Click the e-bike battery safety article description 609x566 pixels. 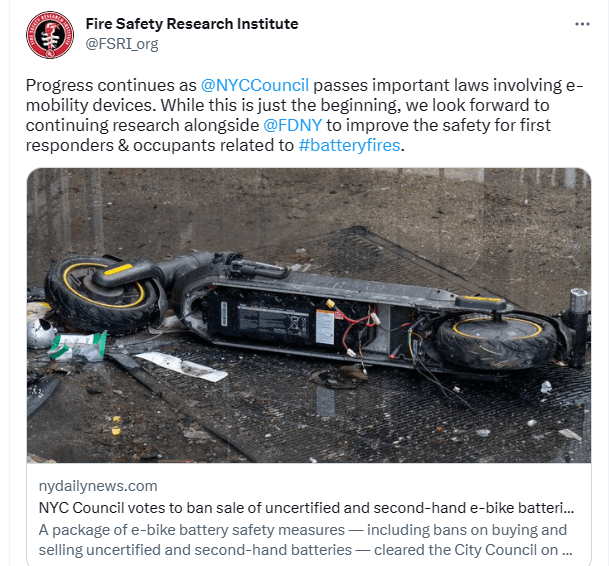click(x=305, y=540)
